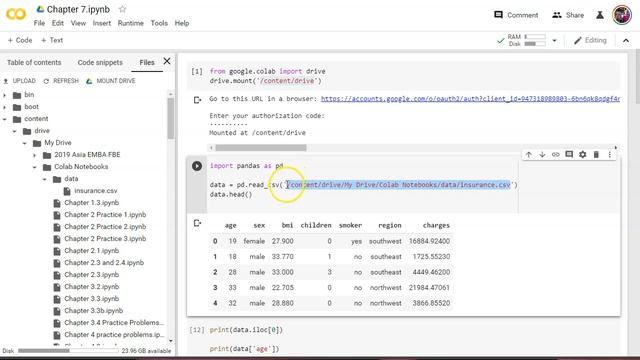
Task: Open the user account avatar
Action: [x=622, y=15]
